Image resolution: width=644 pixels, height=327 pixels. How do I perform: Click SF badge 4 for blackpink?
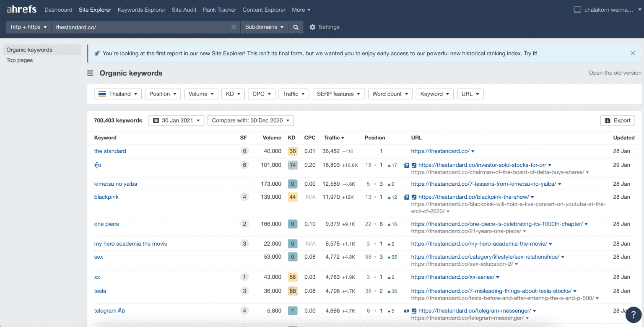click(x=244, y=197)
